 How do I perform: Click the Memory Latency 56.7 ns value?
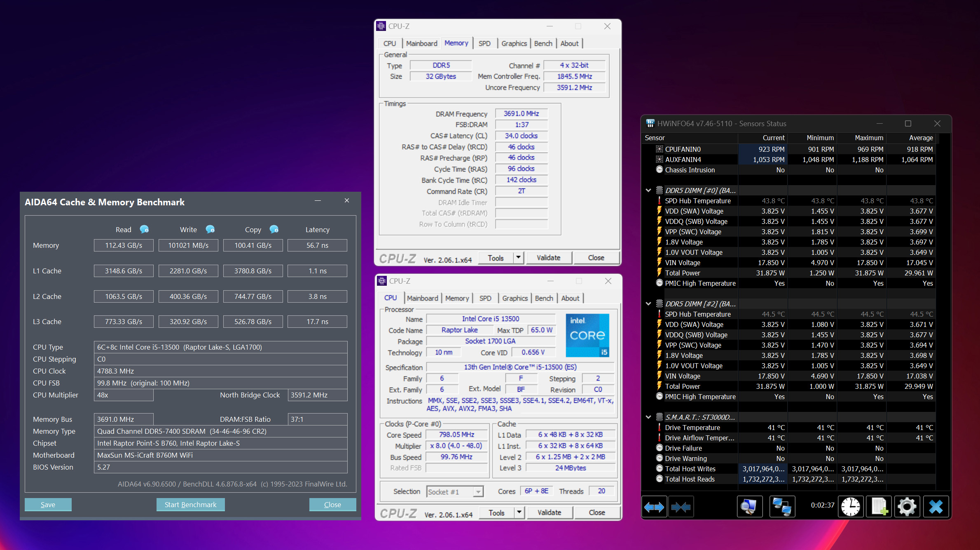coord(317,245)
